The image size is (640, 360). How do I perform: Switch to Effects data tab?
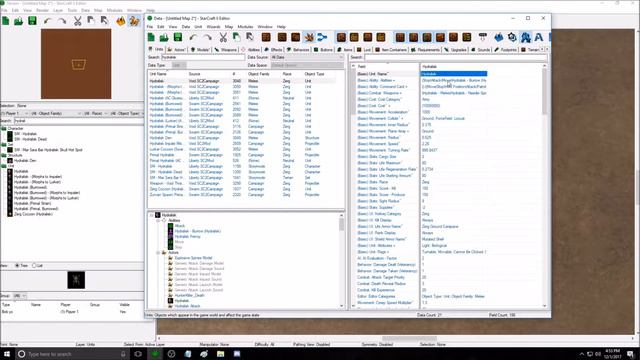tap(273, 50)
